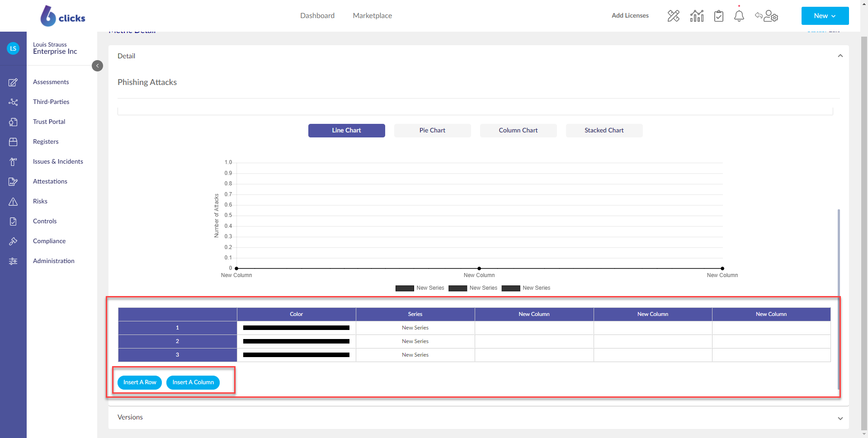Open the New dropdown button
Viewport: 868px width, 438px height.
(825, 16)
